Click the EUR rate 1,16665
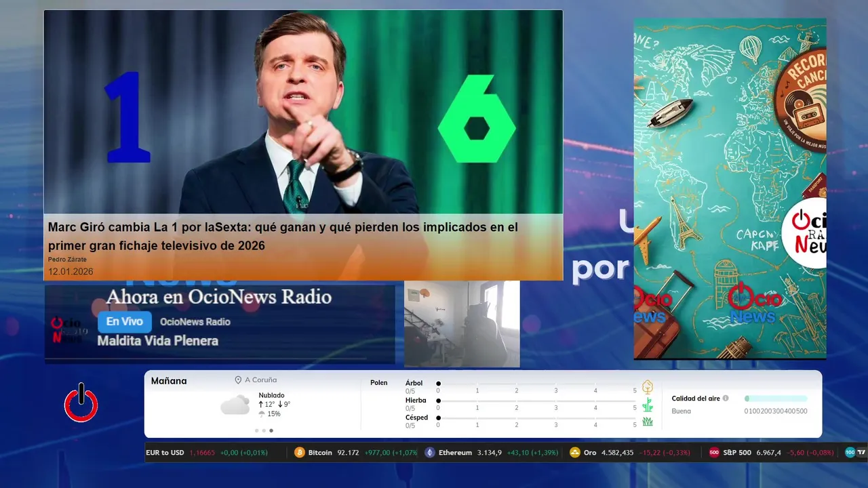The width and height of the screenshot is (868, 488). click(202, 453)
